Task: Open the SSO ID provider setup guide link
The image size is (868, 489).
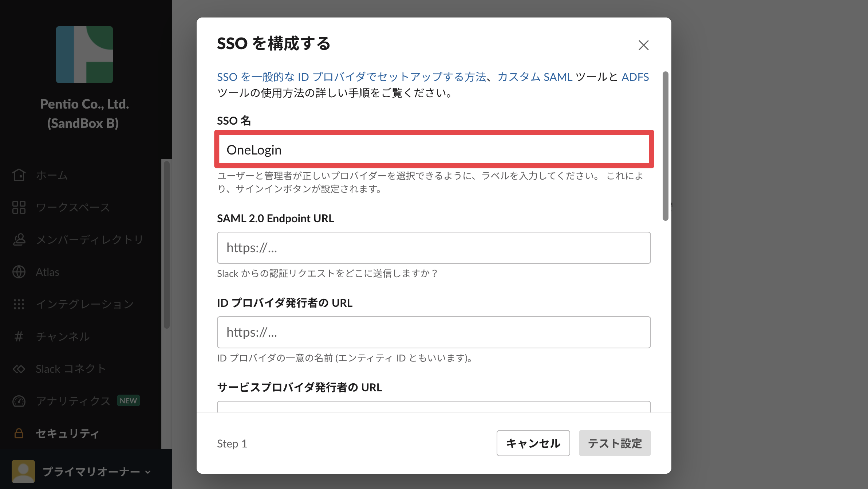Action: (351, 77)
